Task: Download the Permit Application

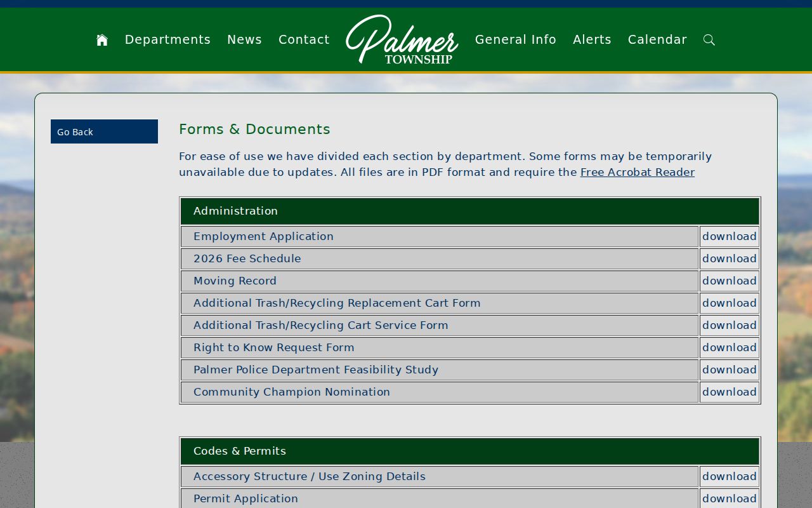Action: [x=730, y=498]
